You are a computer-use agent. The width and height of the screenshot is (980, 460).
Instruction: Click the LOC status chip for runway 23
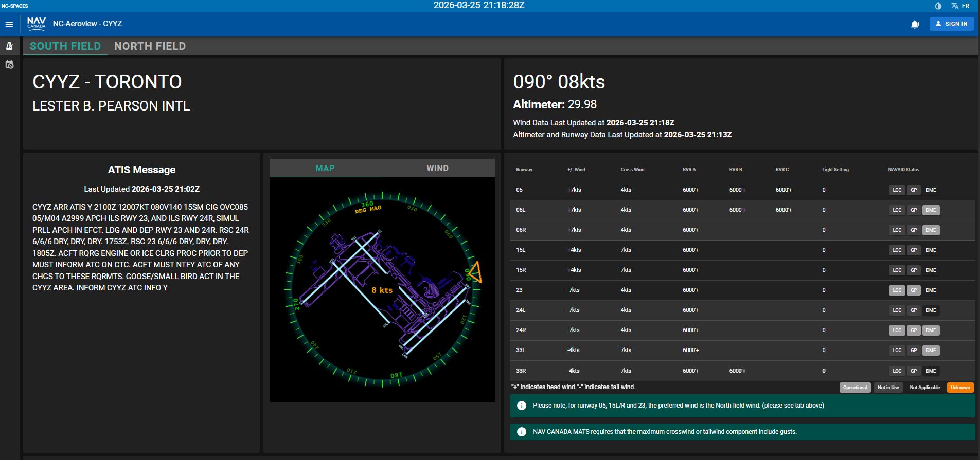pos(897,290)
